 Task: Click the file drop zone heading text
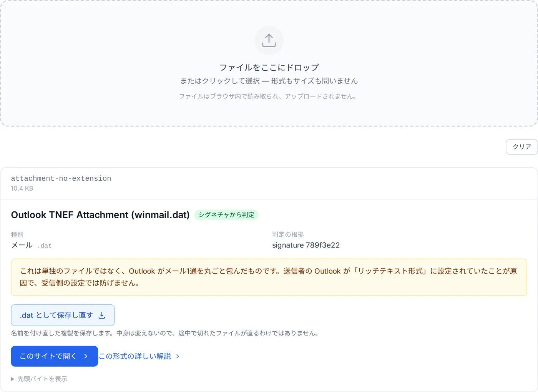269,68
